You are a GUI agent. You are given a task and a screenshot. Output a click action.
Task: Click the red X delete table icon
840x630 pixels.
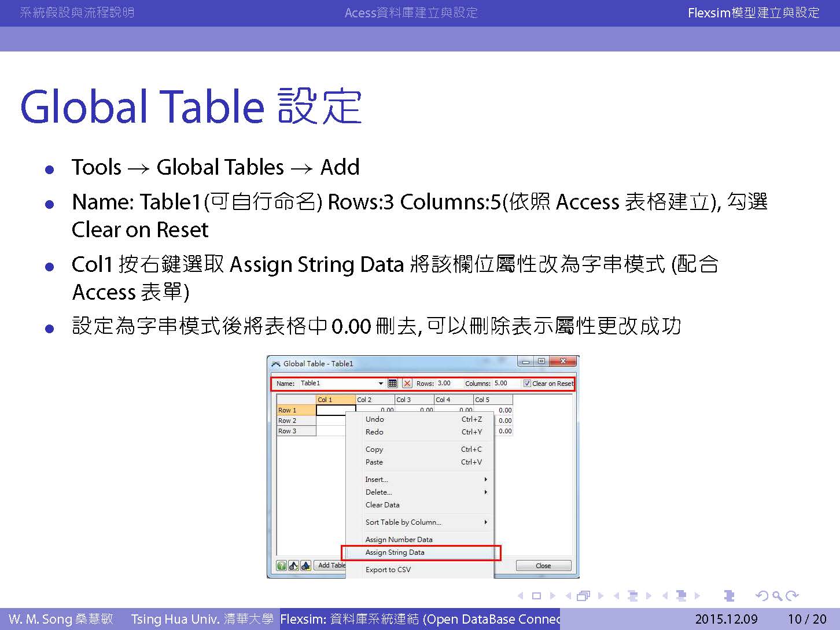tap(407, 384)
